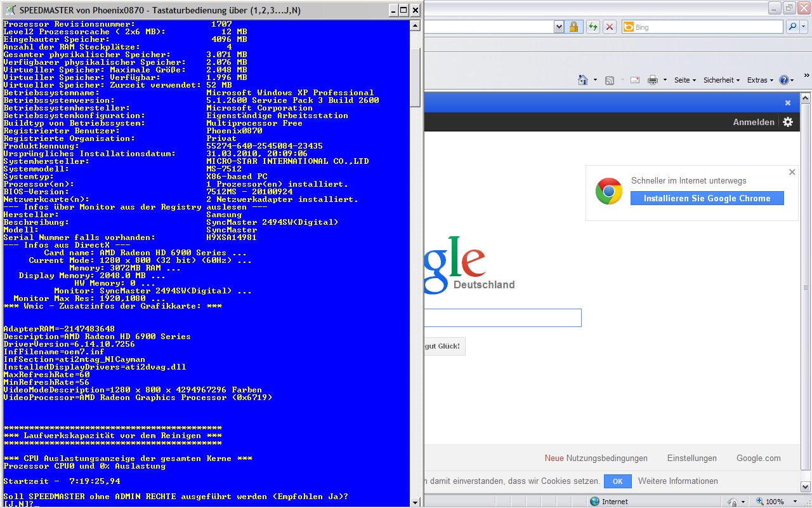Open search provider dropdown next to magnifier
Viewport: 812px width, 508px height.
point(802,27)
